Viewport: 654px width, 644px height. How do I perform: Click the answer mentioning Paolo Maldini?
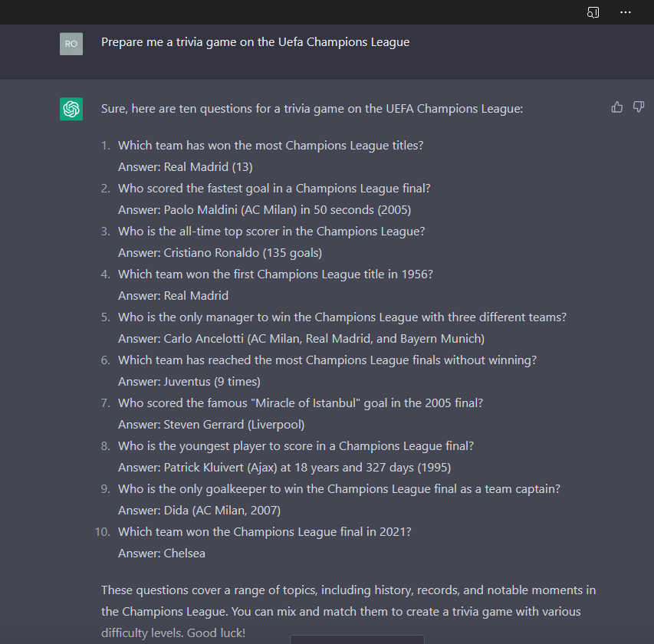(x=265, y=210)
